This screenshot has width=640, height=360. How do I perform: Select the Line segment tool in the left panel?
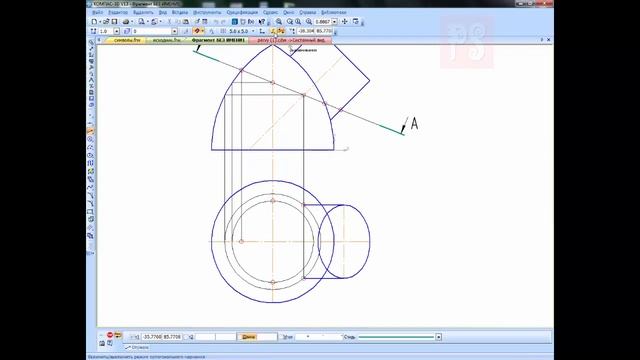pyautogui.click(x=91, y=131)
